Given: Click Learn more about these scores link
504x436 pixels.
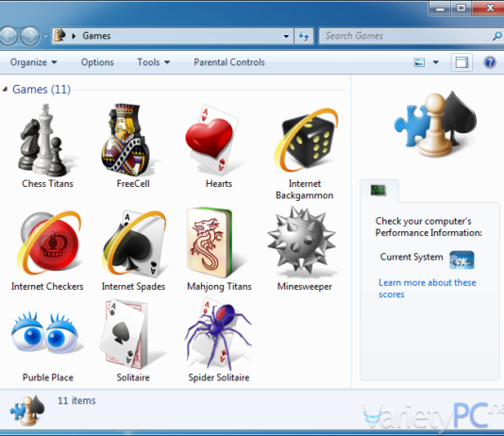Looking at the screenshot, I should [428, 289].
